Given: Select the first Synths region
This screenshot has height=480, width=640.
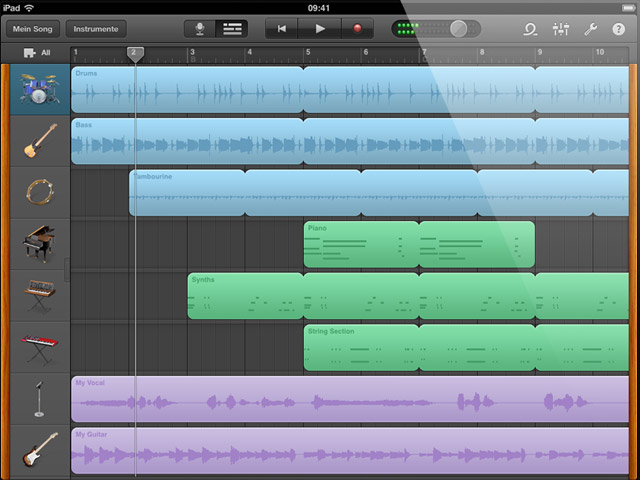Looking at the screenshot, I should (x=245, y=296).
